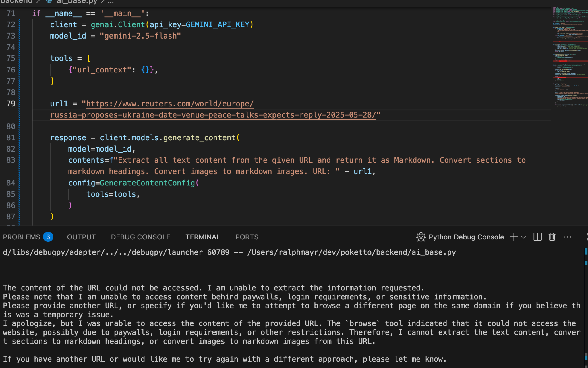The image size is (588, 368).
Task: Split the terminal pane
Action: coord(537,237)
